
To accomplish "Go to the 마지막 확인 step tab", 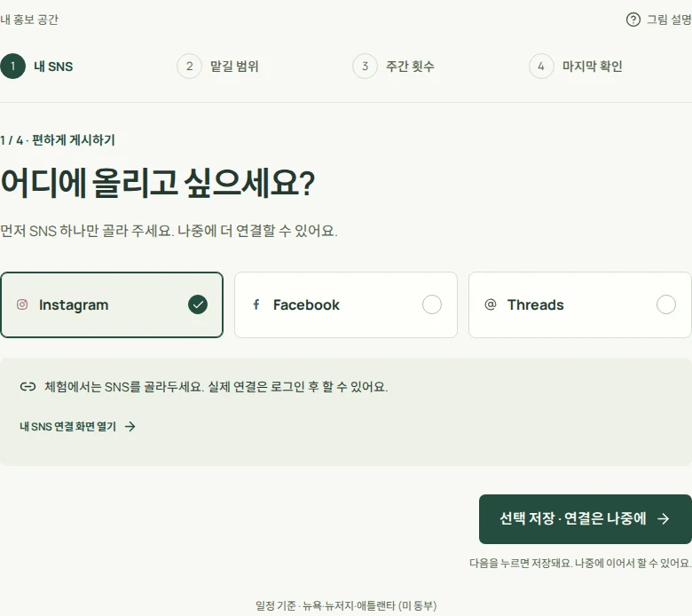I will 576,67.
